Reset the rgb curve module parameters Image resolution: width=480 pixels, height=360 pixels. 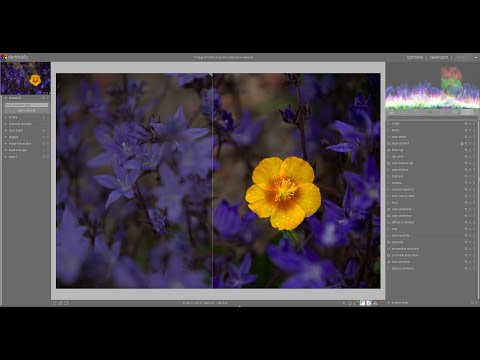click(x=470, y=157)
